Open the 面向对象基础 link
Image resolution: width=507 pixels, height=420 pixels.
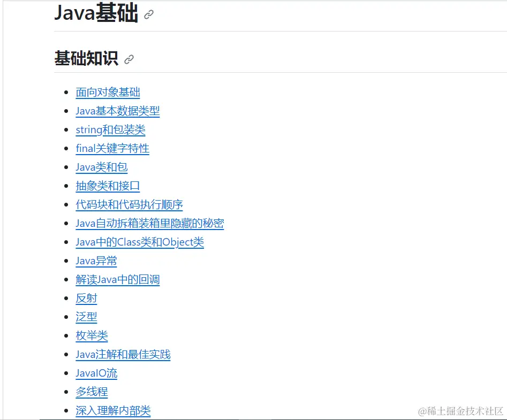(x=108, y=93)
